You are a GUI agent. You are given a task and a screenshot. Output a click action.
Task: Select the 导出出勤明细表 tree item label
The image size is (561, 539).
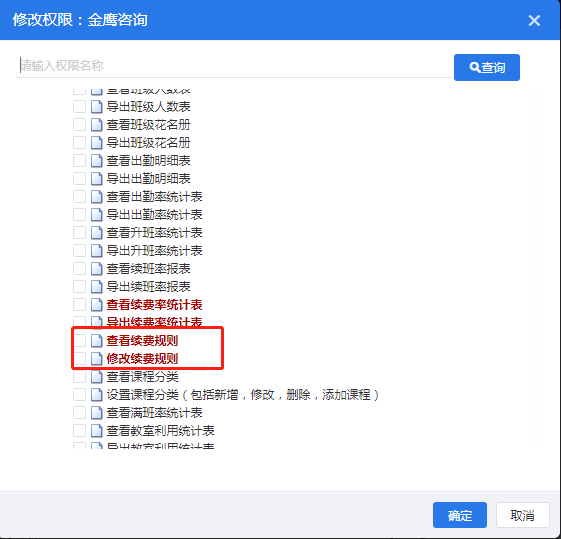148,178
